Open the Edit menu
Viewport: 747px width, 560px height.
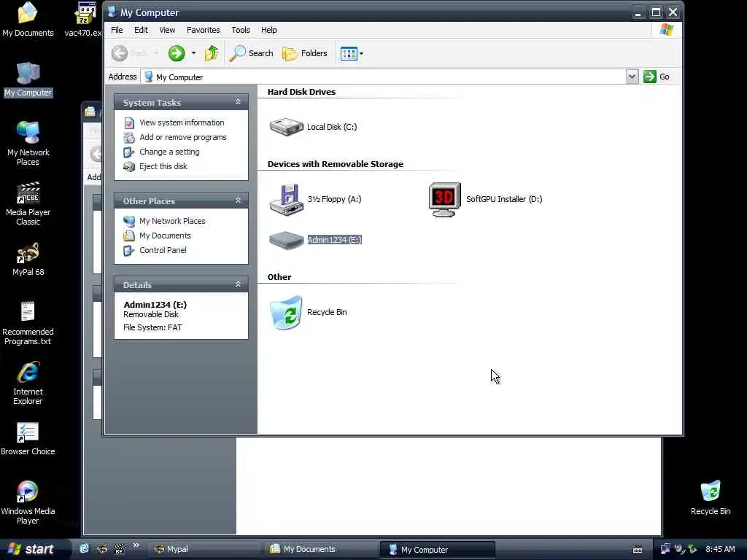tap(141, 30)
